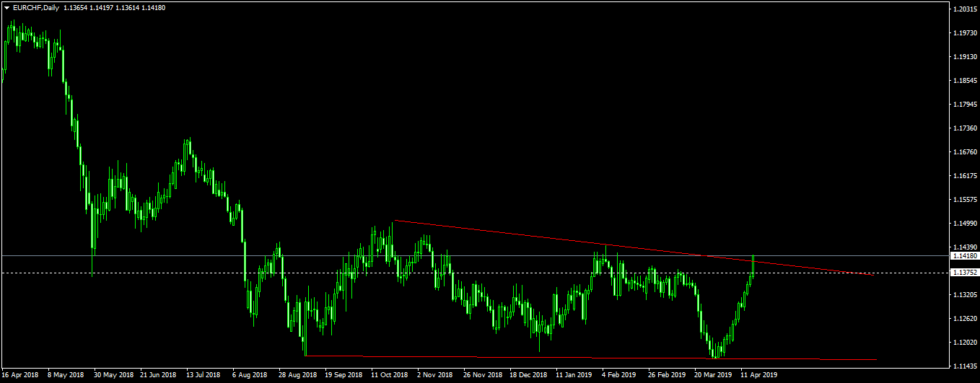Click the EURCHF,Daily chart title
Viewport: 980px width, 383px height.
[36, 6]
